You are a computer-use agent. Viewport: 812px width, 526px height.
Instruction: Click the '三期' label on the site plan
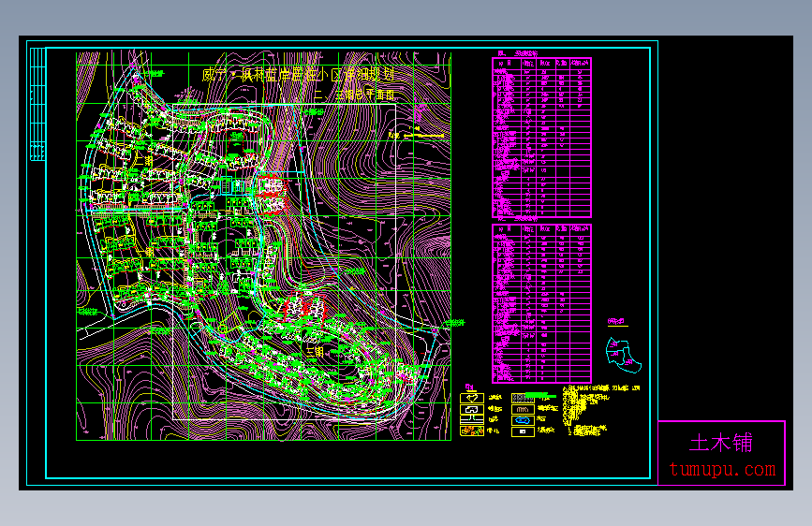(315, 352)
